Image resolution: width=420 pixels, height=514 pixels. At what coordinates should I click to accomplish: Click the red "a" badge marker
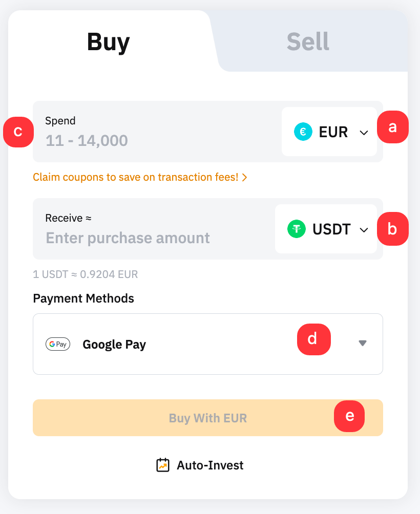[x=393, y=127]
